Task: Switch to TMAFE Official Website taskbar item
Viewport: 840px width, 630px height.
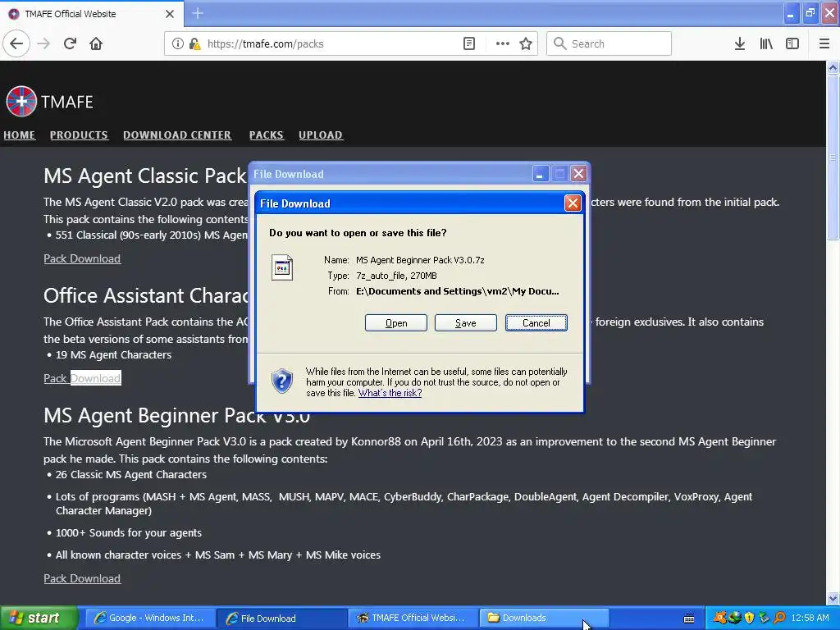Action: pyautogui.click(x=412, y=618)
